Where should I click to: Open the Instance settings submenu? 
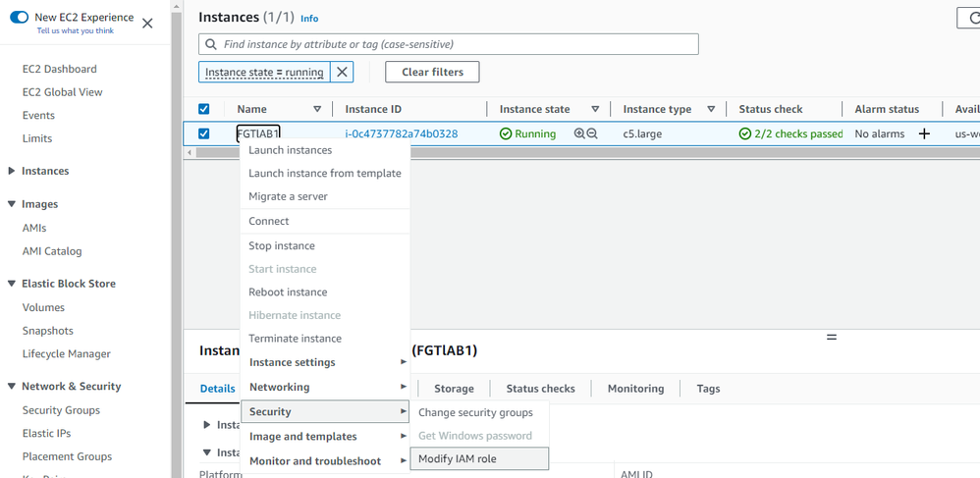tap(325, 362)
